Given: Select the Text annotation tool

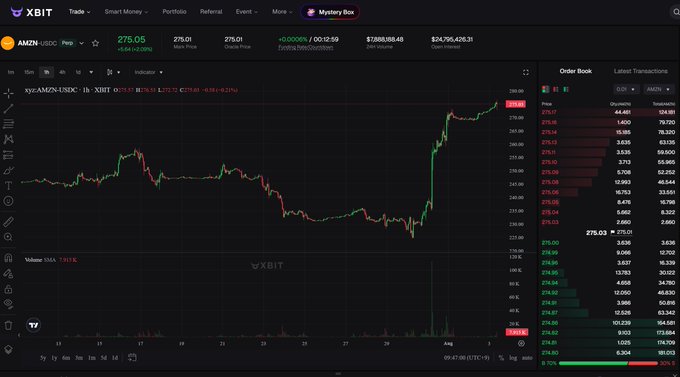Looking at the screenshot, I should tap(8, 186).
